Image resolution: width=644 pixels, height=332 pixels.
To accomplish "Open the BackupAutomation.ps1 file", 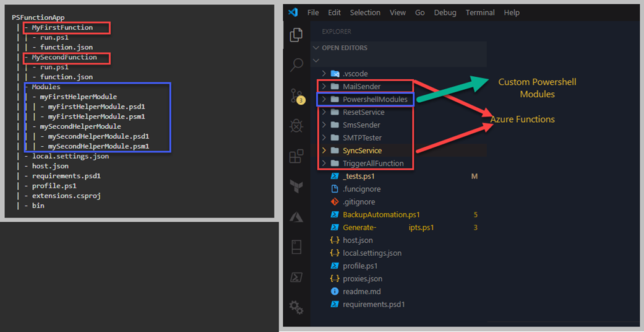I will tap(381, 215).
